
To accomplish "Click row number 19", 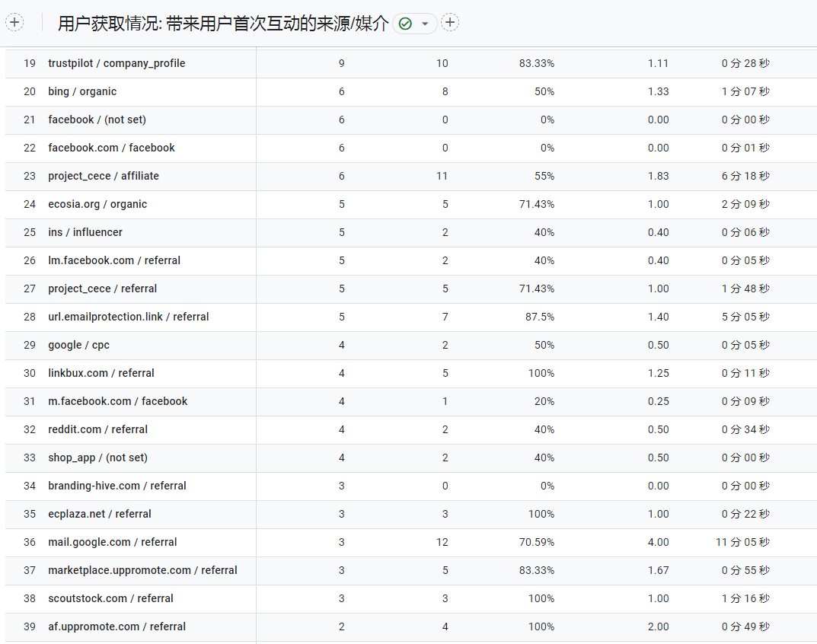I will pos(30,63).
